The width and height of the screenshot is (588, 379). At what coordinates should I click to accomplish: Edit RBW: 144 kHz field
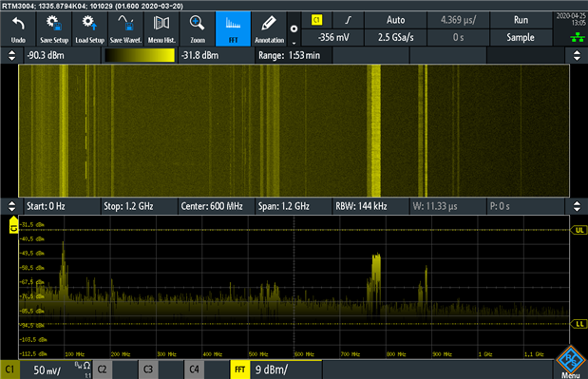point(370,206)
